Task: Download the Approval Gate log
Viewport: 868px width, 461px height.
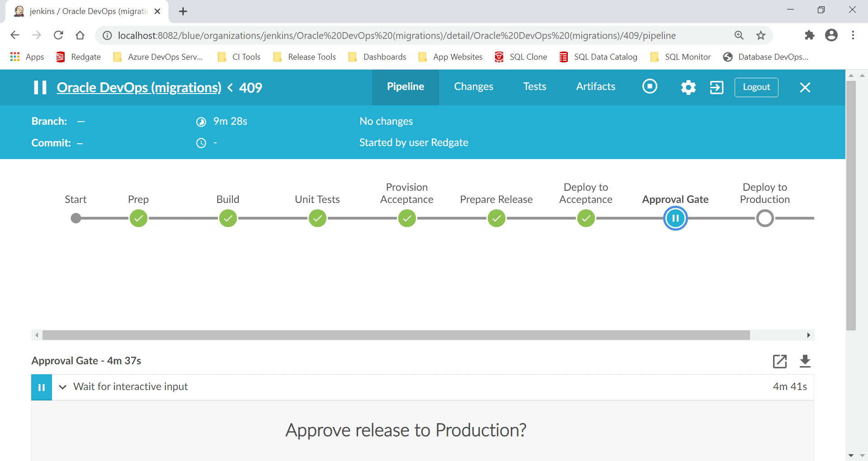Action: [805, 361]
